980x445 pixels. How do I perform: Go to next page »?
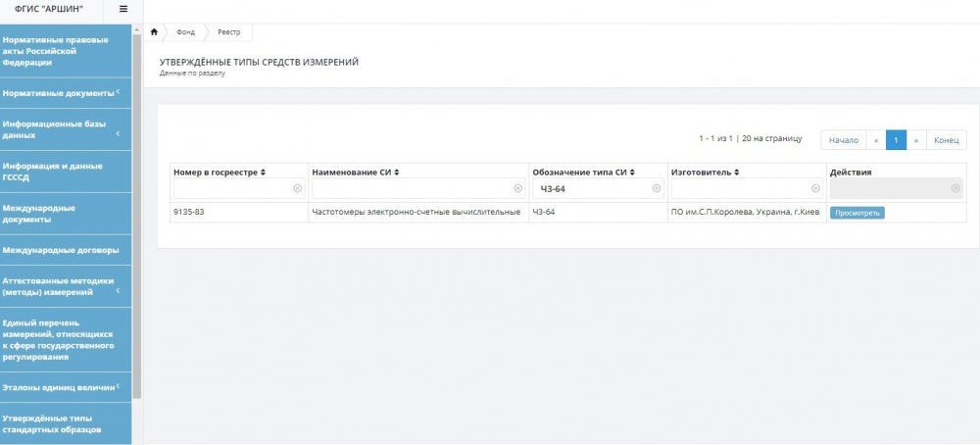(916, 140)
